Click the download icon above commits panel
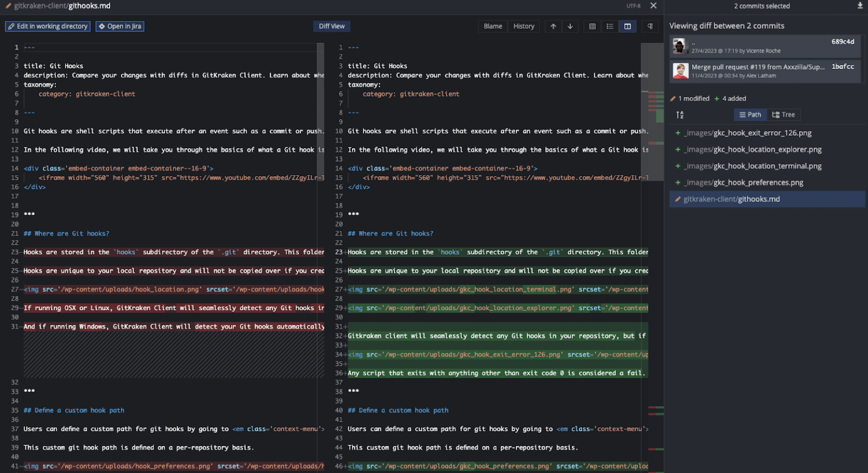 tap(860, 6)
